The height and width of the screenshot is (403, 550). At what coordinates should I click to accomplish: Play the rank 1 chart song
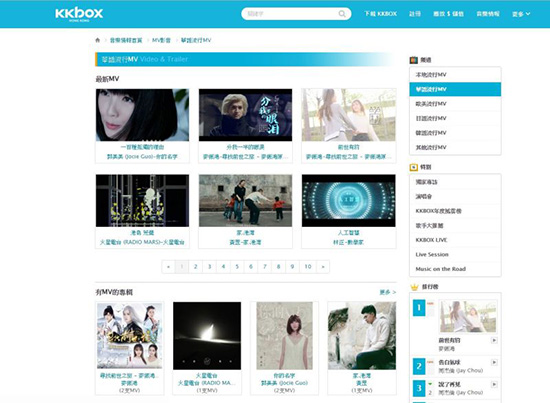[x=494, y=340]
